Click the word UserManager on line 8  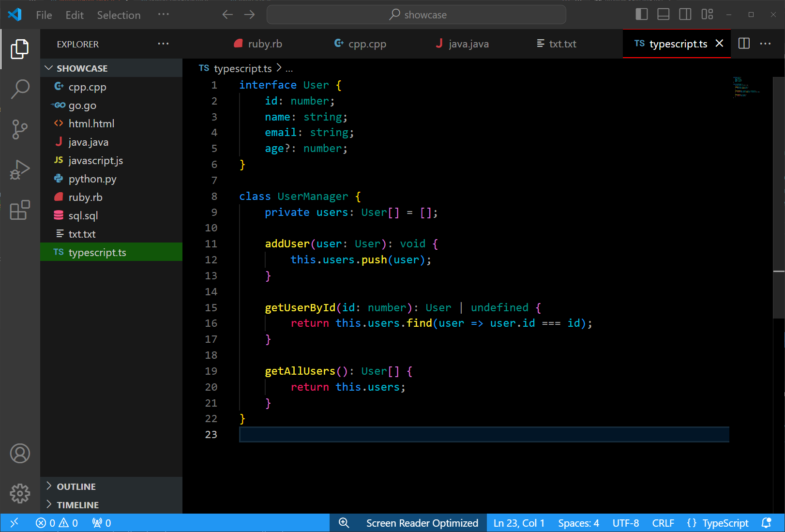click(313, 197)
